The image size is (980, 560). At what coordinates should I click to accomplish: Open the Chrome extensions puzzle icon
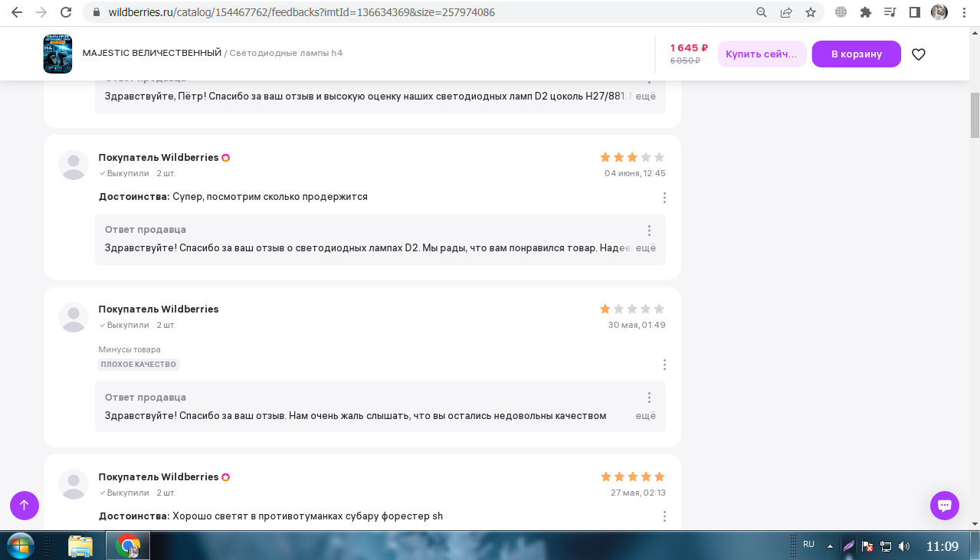[866, 12]
